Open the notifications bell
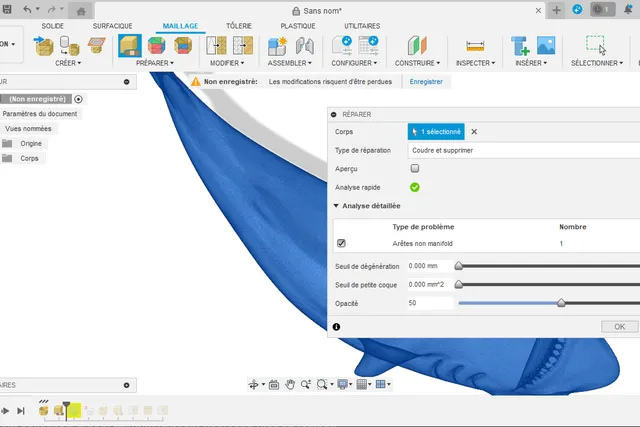Viewport: 640px width, 427px height. click(x=629, y=10)
